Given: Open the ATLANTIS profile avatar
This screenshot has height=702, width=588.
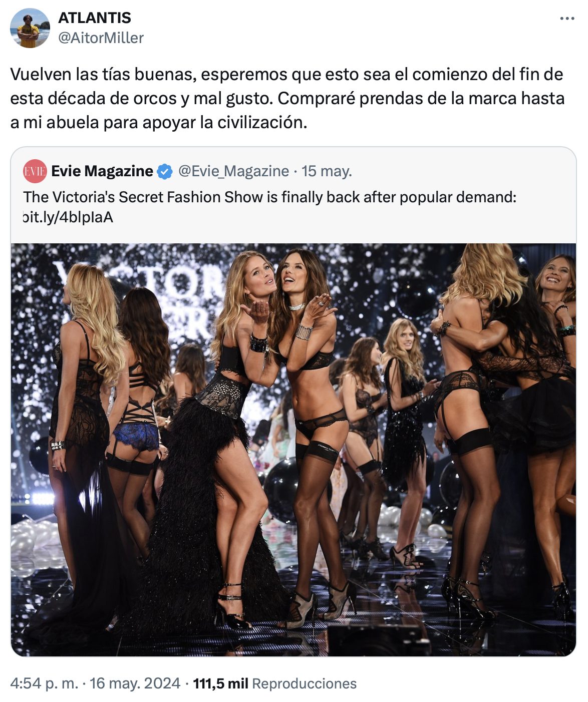Looking at the screenshot, I should tap(30, 28).
